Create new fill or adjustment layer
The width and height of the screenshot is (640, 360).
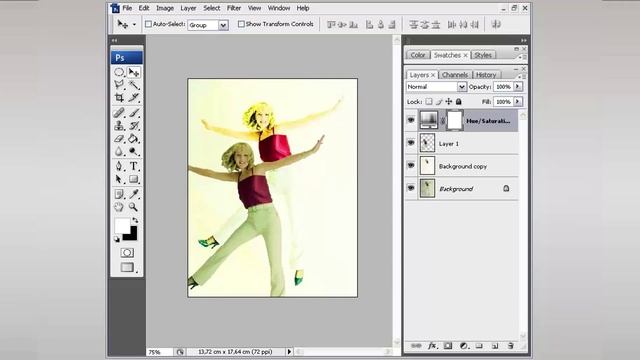pyautogui.click(x=464, y=346)
